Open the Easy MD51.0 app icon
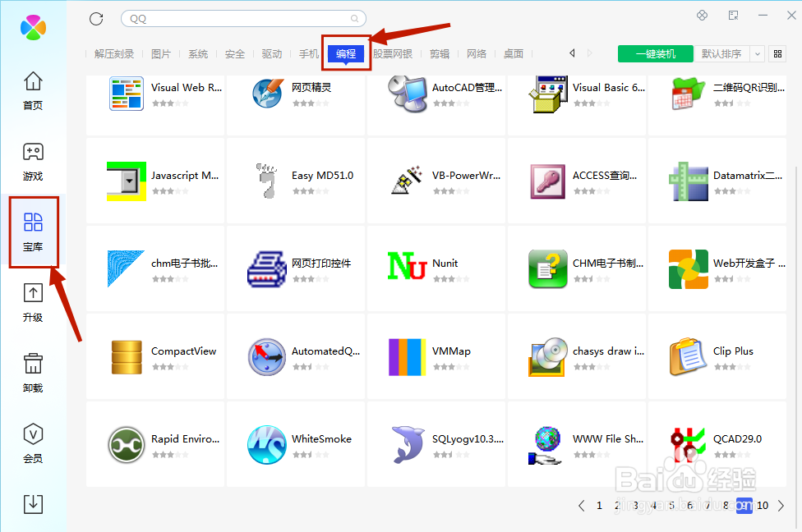Screen dimensions: 802x532 tap(267, 181)
